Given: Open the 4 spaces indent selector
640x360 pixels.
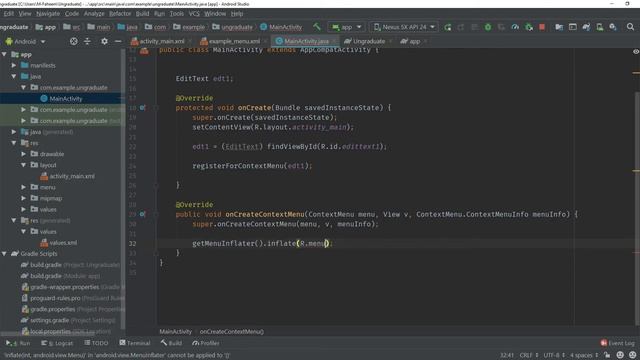Looking at the screenshot, I should 584,355.
